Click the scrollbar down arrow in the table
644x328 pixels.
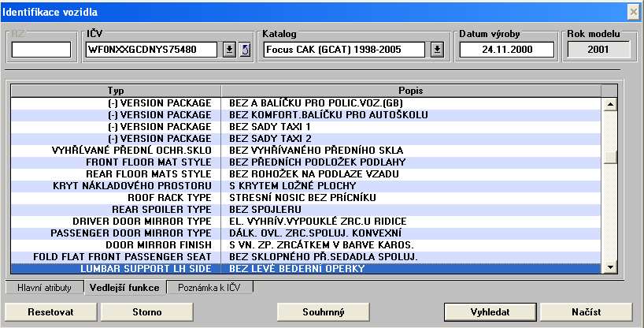coord(609,268)
